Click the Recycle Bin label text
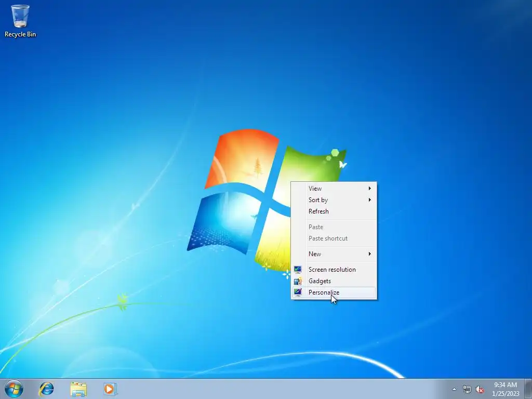Viewport: 532px width, 399px height. pyautogui.click(x=20, y=34)
